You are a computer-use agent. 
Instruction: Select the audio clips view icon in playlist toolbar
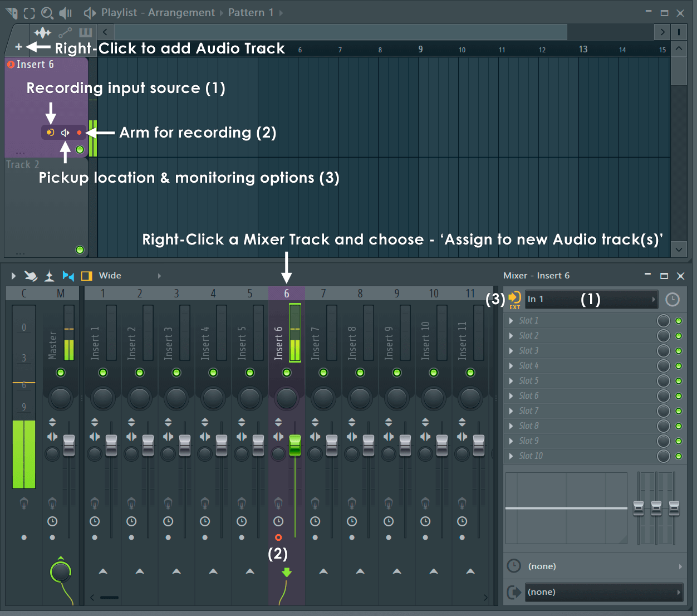(x=42, y=32)
